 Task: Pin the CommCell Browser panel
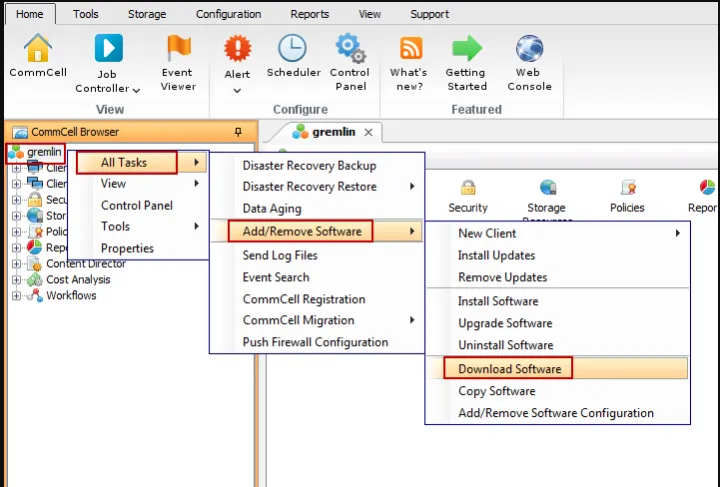tap(238, 132)
